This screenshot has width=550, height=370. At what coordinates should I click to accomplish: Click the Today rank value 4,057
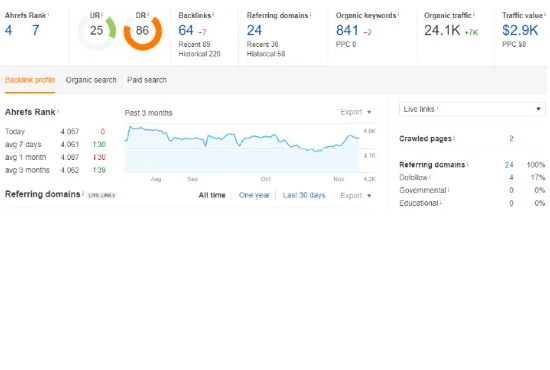click(69, 132)
